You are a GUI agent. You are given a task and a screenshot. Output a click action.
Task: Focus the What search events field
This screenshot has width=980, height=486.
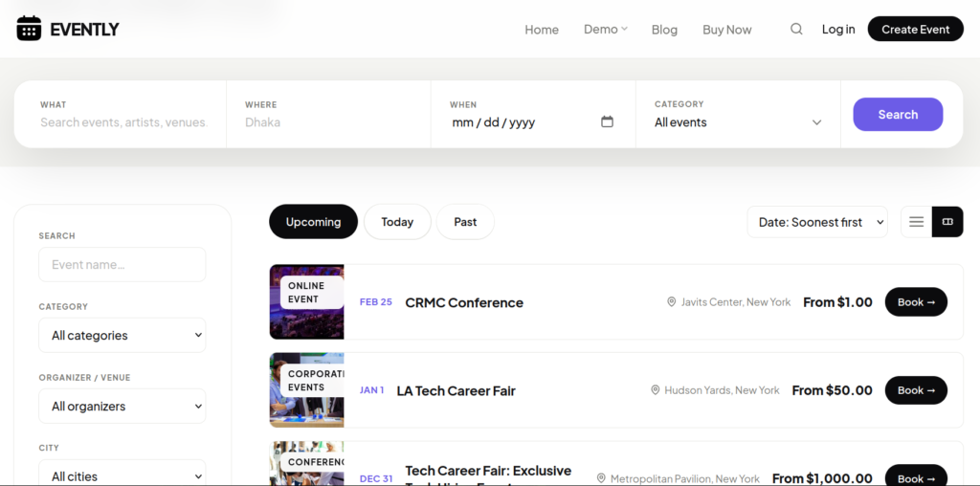click(x=123, y=122)
